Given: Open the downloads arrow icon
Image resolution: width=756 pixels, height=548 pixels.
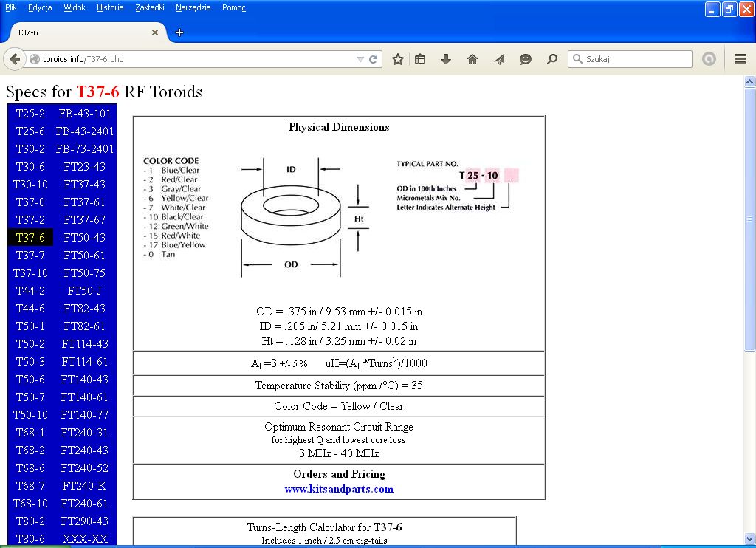Looking at the screenshot, I should (446, 59).
